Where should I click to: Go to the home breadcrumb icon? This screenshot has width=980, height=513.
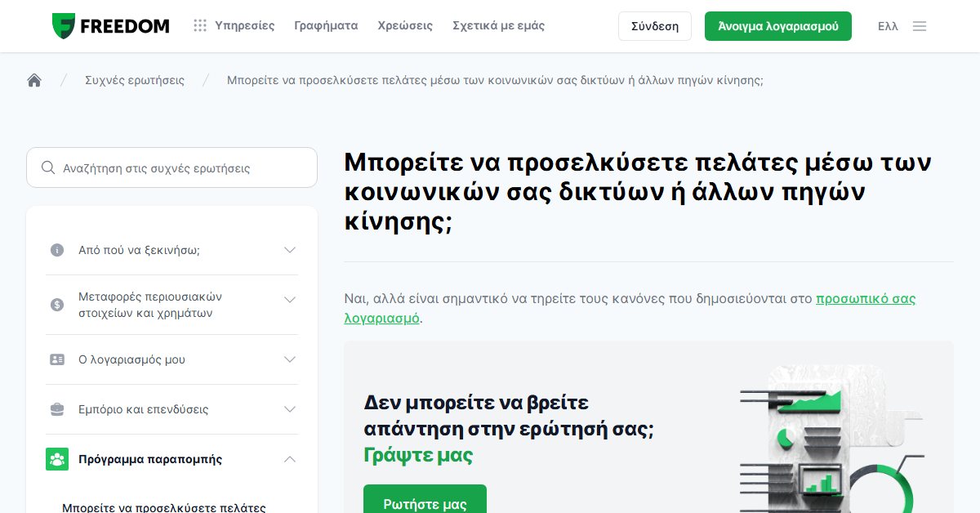click(34, 80)
